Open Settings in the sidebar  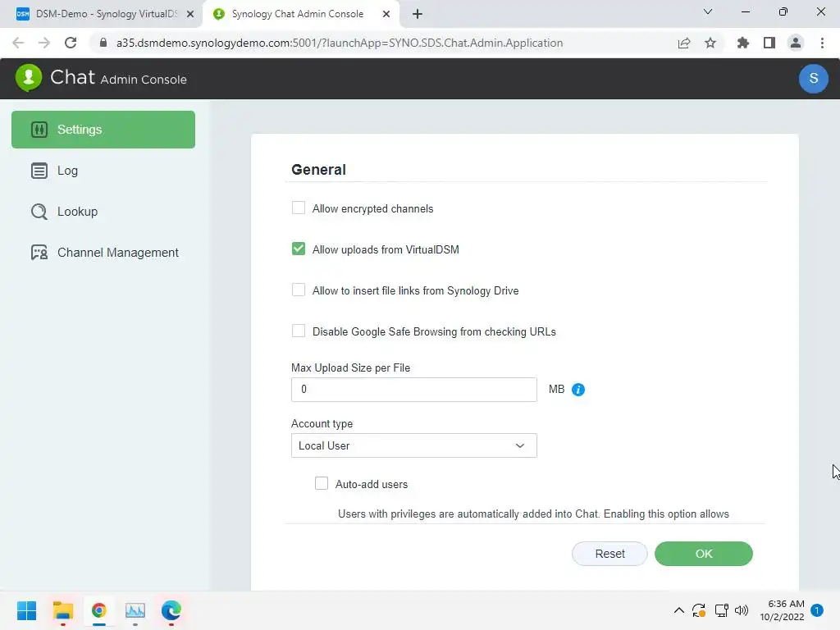103,130
